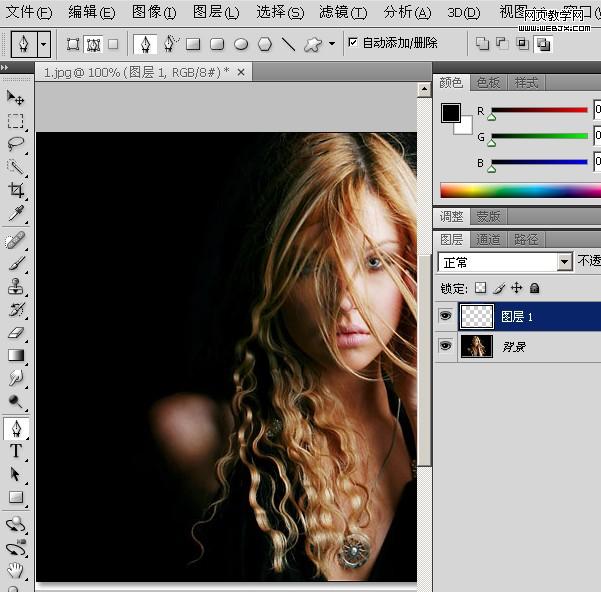Click the foreground black color swatch
This screenshot has width=601, height=592.
point(450,113)
